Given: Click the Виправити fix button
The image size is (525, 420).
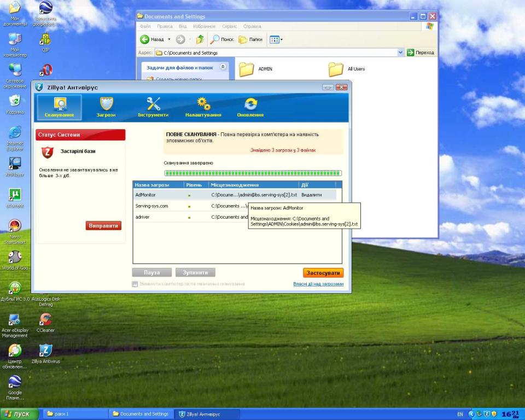Looking at the screenshot, I should 103,226.
